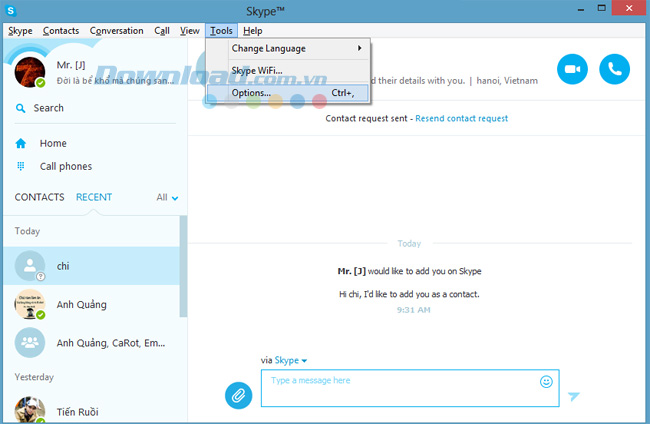The image size is (650, 424).
Task: Click the paperclip attach file button
Action: [238, 395]
